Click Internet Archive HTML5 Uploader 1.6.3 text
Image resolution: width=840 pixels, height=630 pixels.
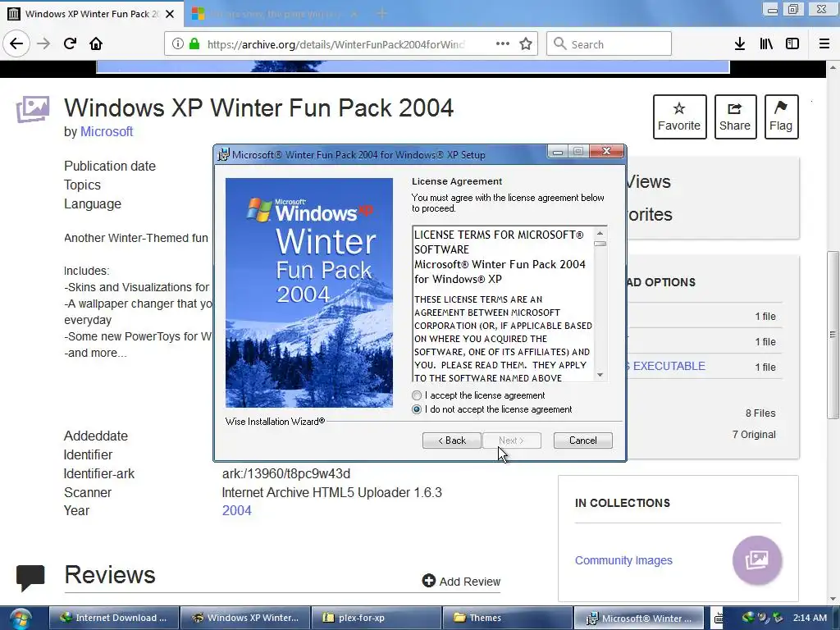(x=331, y=492)
